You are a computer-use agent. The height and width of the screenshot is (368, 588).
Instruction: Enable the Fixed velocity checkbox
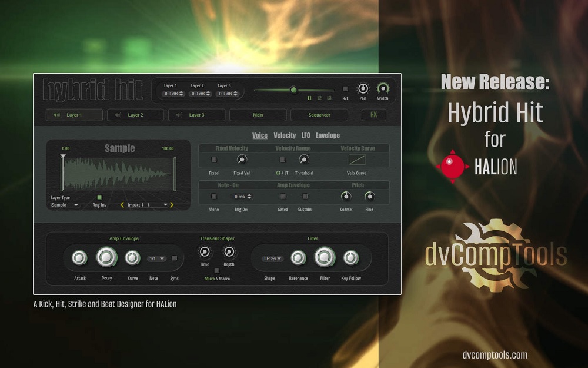tap(215, 159)
